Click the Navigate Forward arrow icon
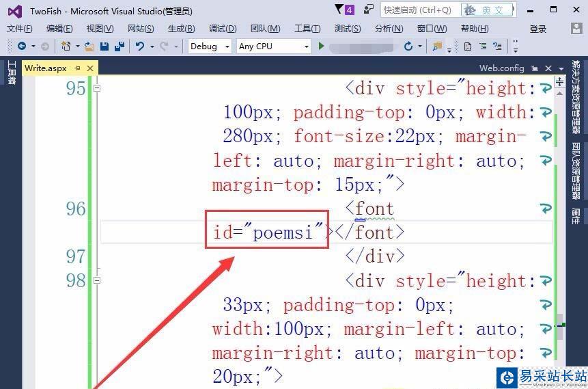The height and width of the screenshot is (389, 588). point(45,46)
